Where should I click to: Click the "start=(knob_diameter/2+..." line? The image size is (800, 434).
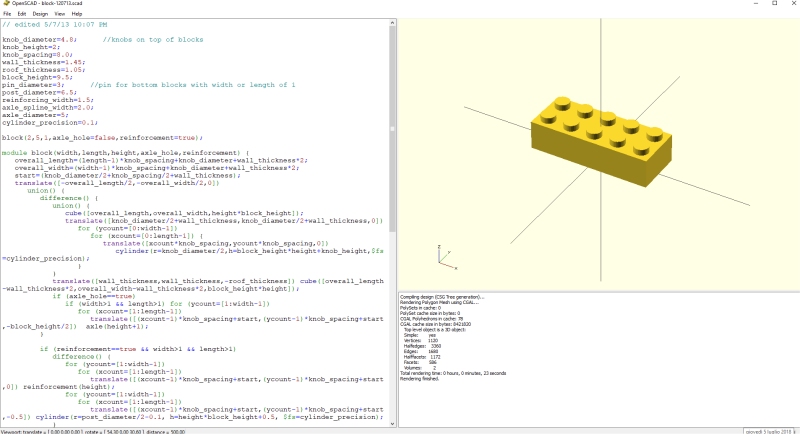click(x=128, y=175)
